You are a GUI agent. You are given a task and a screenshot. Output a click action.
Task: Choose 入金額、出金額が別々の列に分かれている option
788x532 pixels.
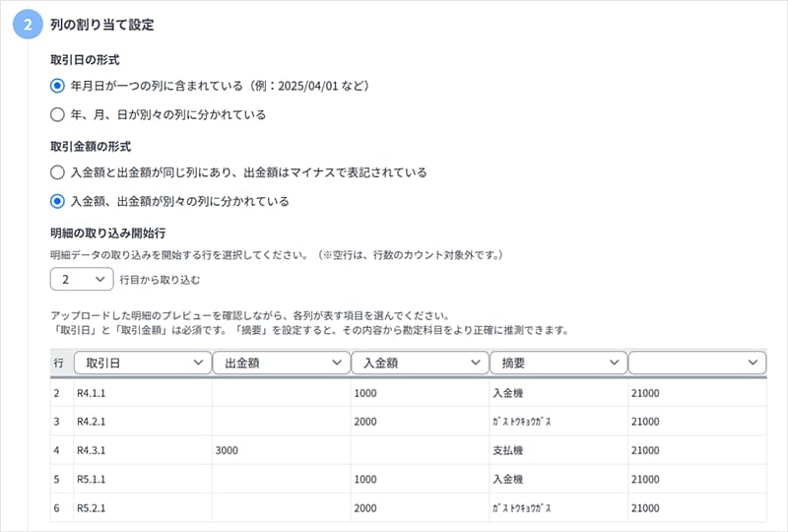(57, 201)
